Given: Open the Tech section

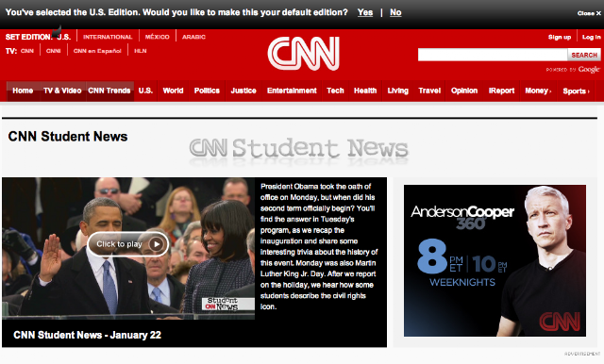Looking at the screenshot, I should click(335, 91).
